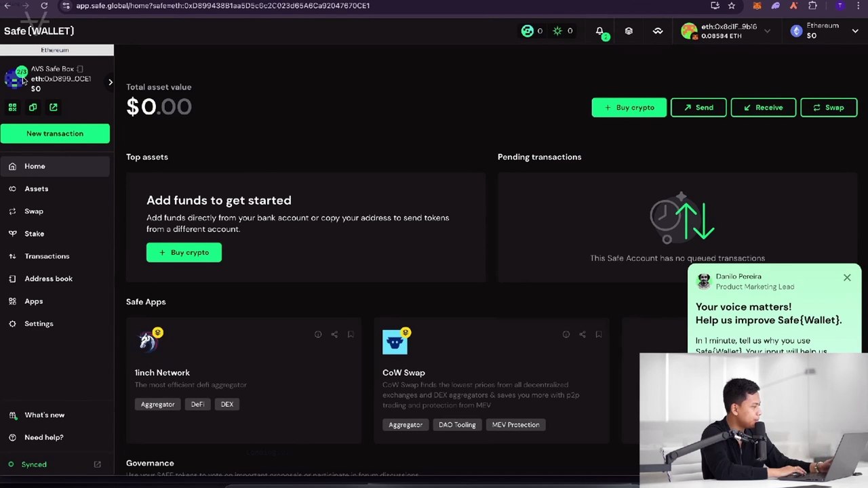
Task: Expand the Safe accounts sidebar arrow
Action: 111,82
